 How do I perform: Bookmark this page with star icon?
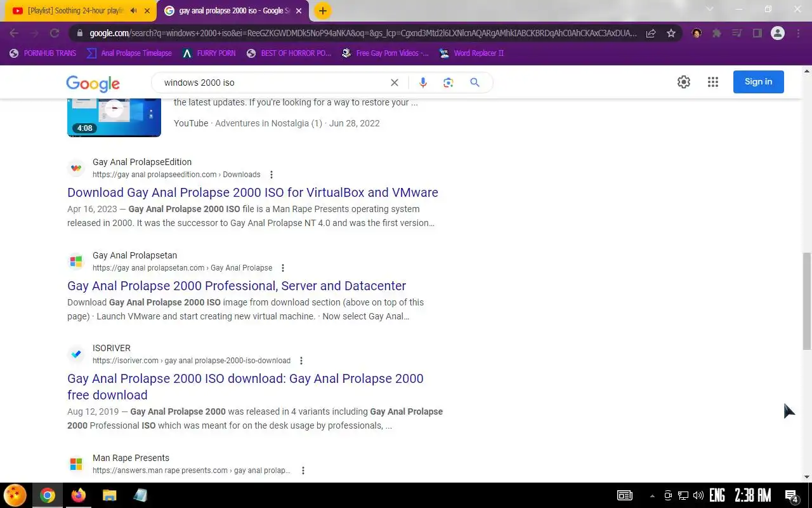pos(671,34)
